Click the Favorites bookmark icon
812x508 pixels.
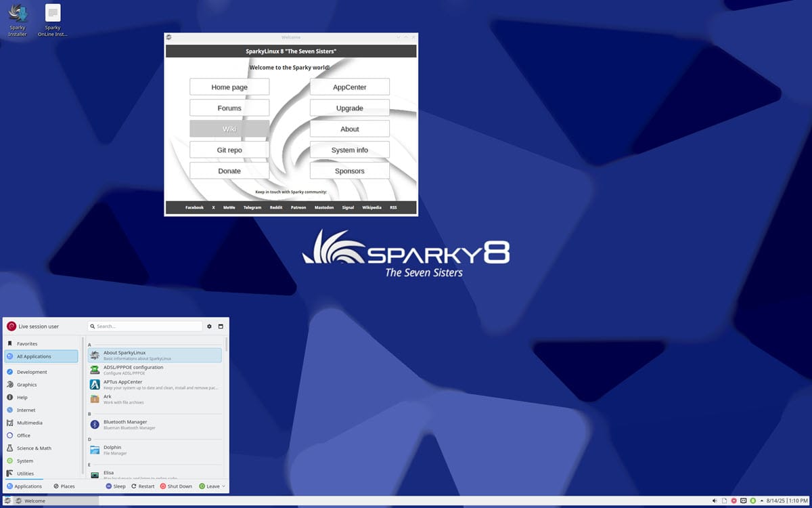pyautogui.click(x=10, y=343)
